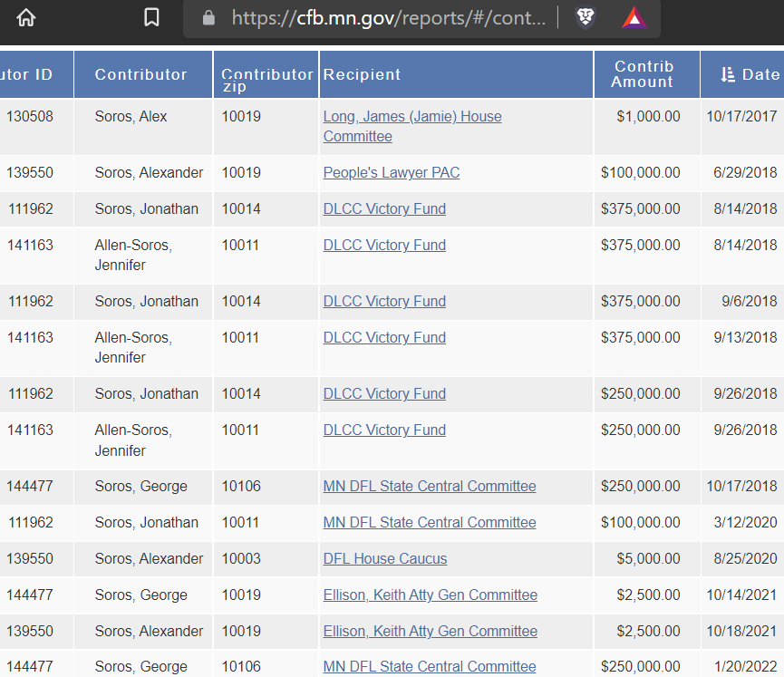This screenshot has width=784, height=677.
Task: Open the People's Lawyer PAC link
Action: pos(391,172)
